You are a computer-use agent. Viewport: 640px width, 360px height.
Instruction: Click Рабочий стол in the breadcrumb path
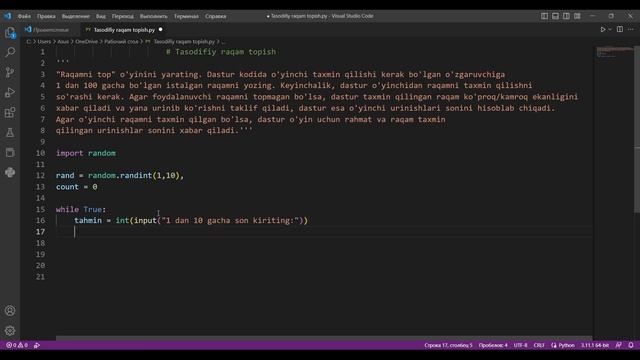pyautogui.click(x=121, y=42)
